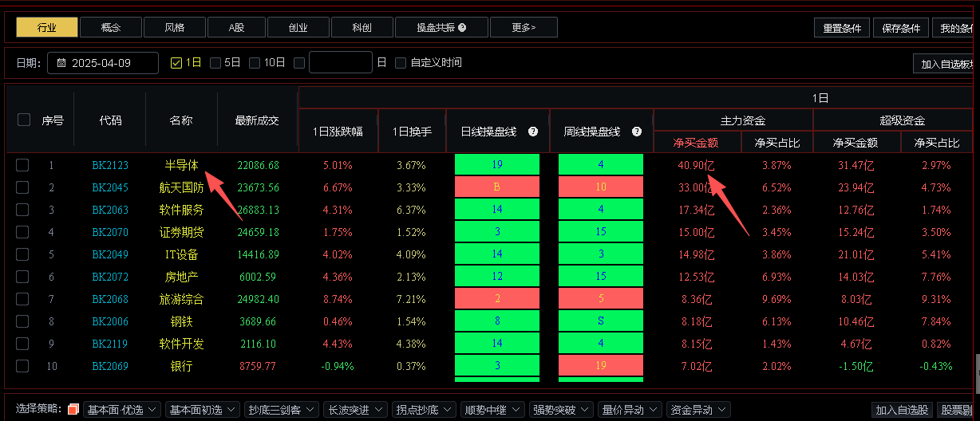Toggle the 5日 period checkbox
The height and width of the screenshot is (421, 980).
coord(215,62)
